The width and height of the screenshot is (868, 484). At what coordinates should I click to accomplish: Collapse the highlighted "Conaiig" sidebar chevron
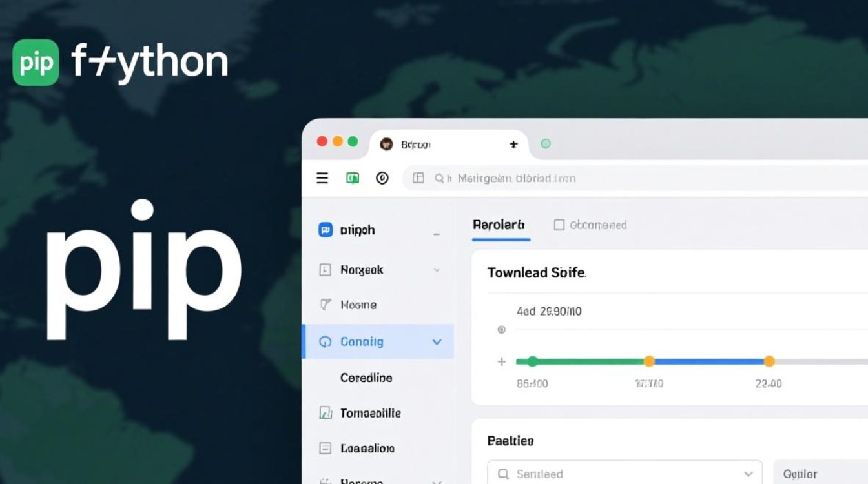coord(437,342)
